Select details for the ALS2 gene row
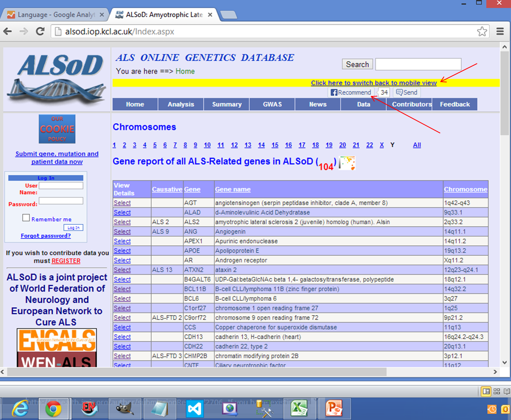511x420 pixels. tap(122, 222)
